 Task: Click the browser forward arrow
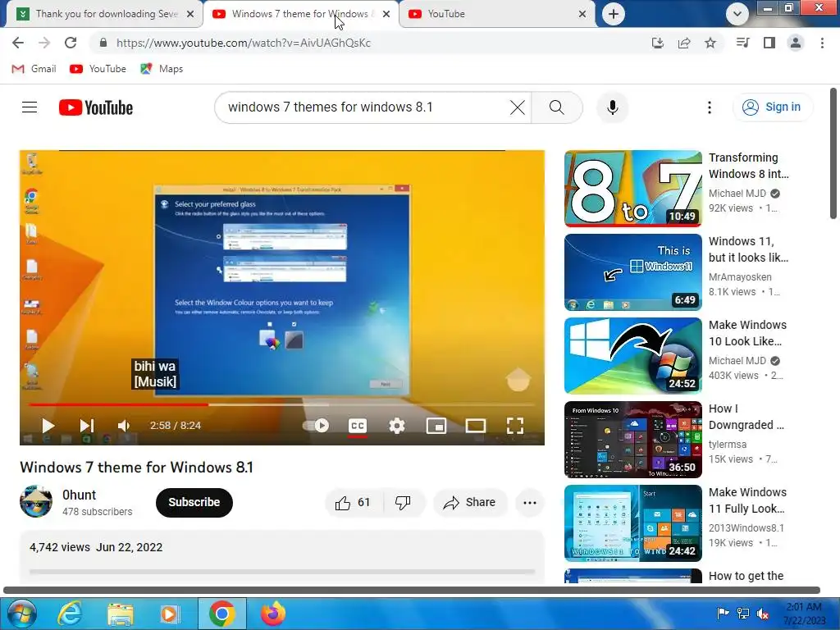coord(44,43)
